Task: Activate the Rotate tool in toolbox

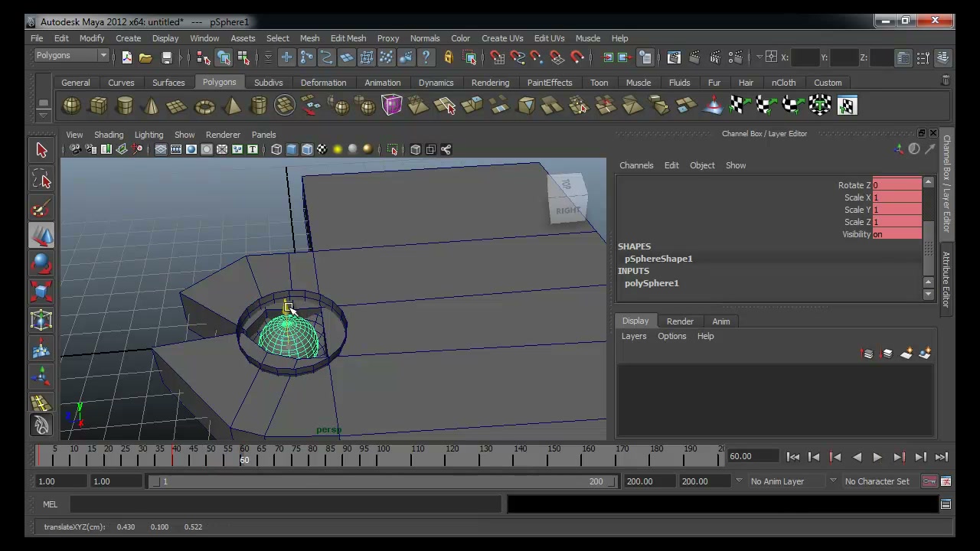Action: [41, 264]
